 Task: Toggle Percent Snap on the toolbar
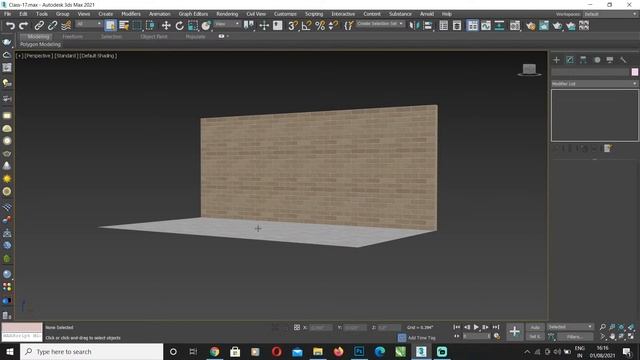(x=320, y=26)
